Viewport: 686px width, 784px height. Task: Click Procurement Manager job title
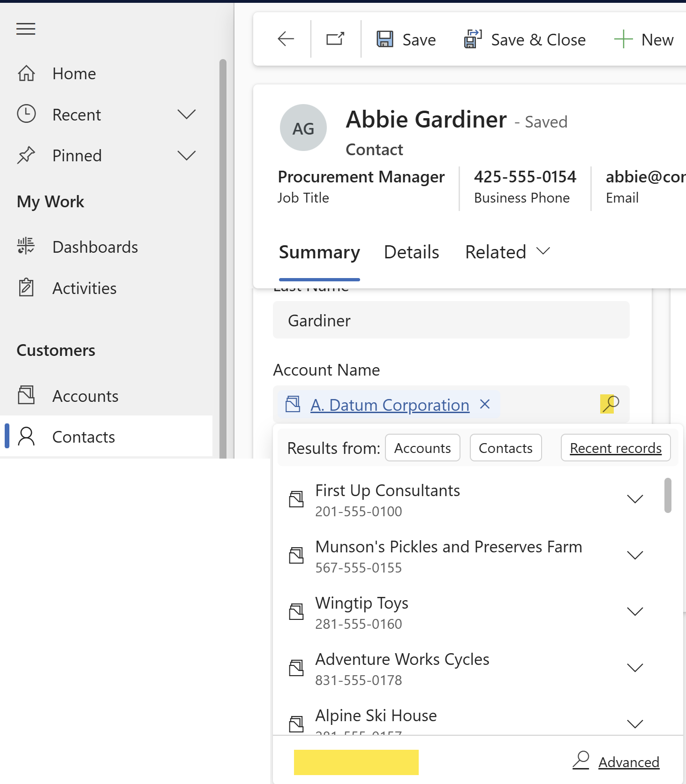(361, 177)
